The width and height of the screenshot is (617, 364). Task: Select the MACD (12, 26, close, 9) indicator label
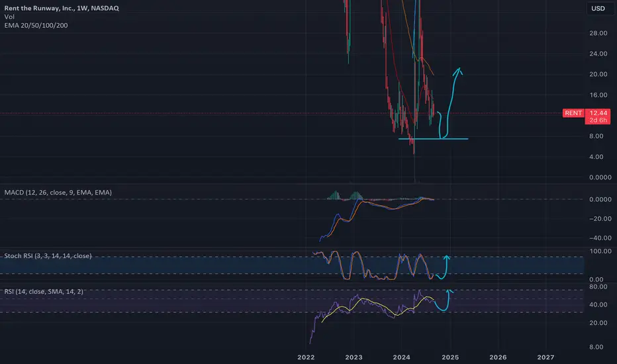point(58,193)
